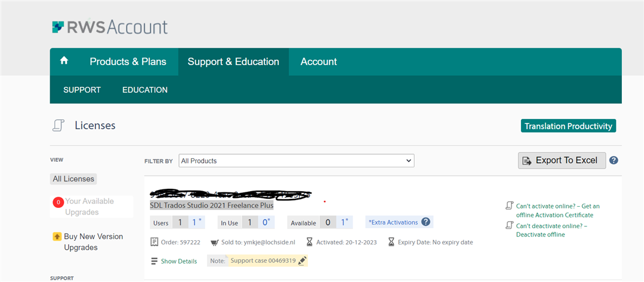Click the Extra Activations link
This screenshot has width=644, height=282.
tap(393, 222)
